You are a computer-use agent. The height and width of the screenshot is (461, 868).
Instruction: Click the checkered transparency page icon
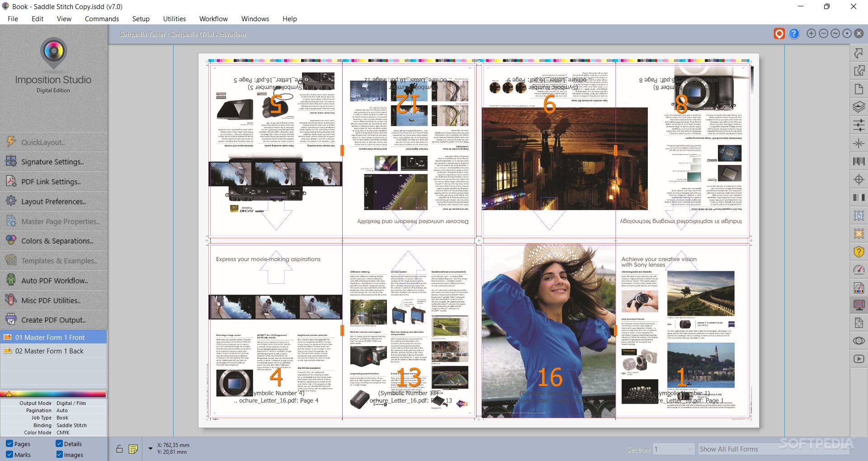pos(859,323)
